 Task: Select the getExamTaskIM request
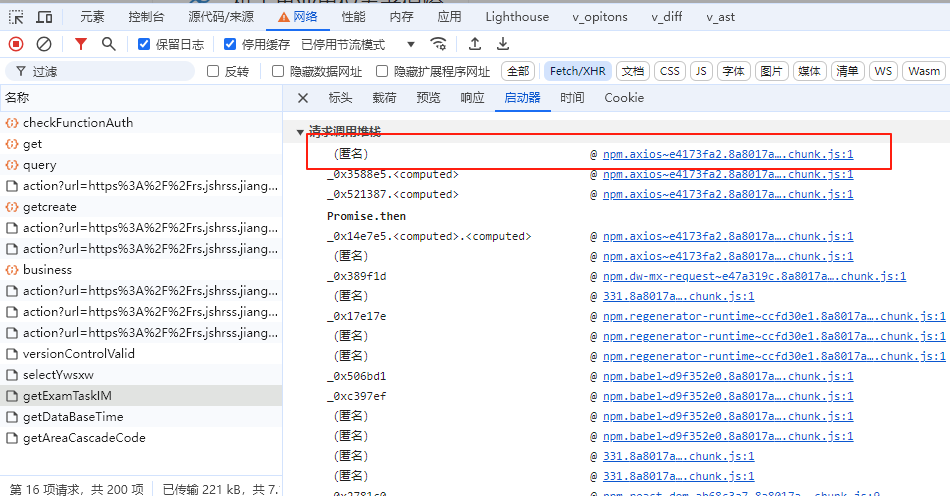click(141, 396)
